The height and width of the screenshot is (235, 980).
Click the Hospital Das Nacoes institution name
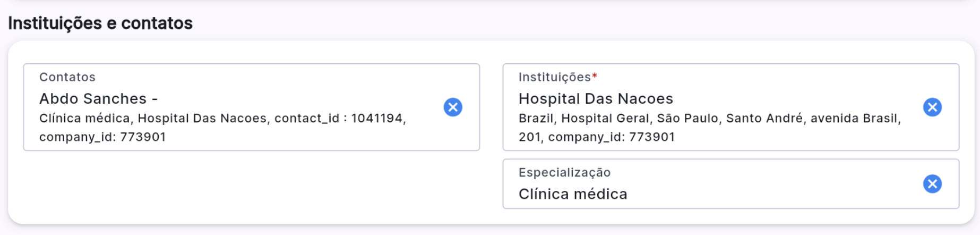point(596,99)
